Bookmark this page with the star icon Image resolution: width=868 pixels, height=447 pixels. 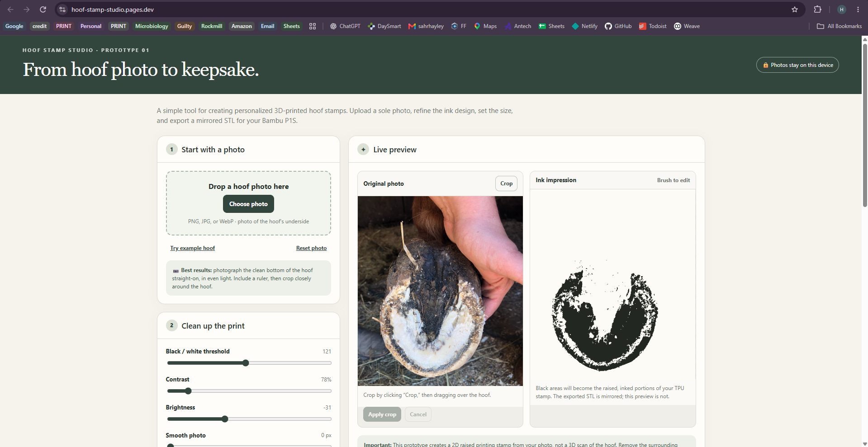coord(795,9)
